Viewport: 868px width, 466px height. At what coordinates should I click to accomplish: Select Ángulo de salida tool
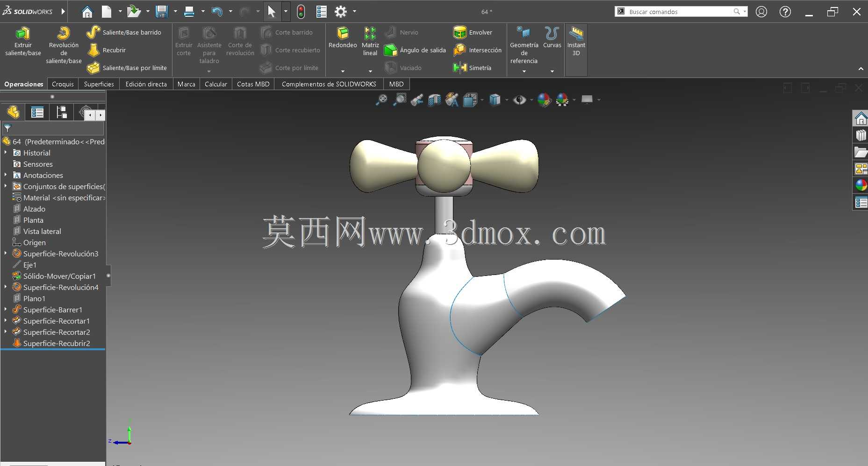[x=415, y=50]
